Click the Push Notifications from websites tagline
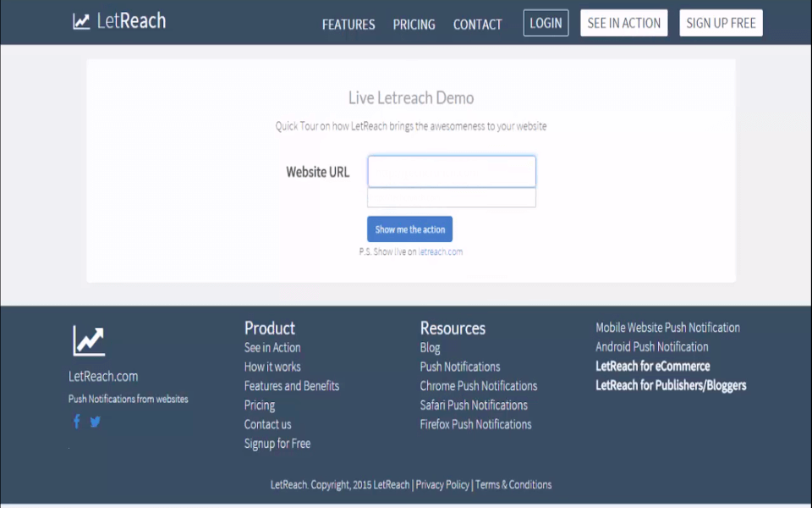 tap(128, 399)
